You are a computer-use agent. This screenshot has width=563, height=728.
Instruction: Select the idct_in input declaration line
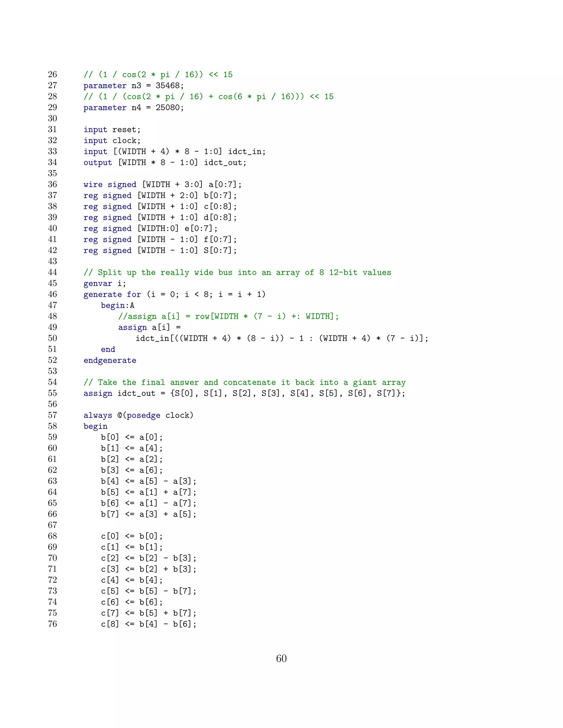[175, 152]
